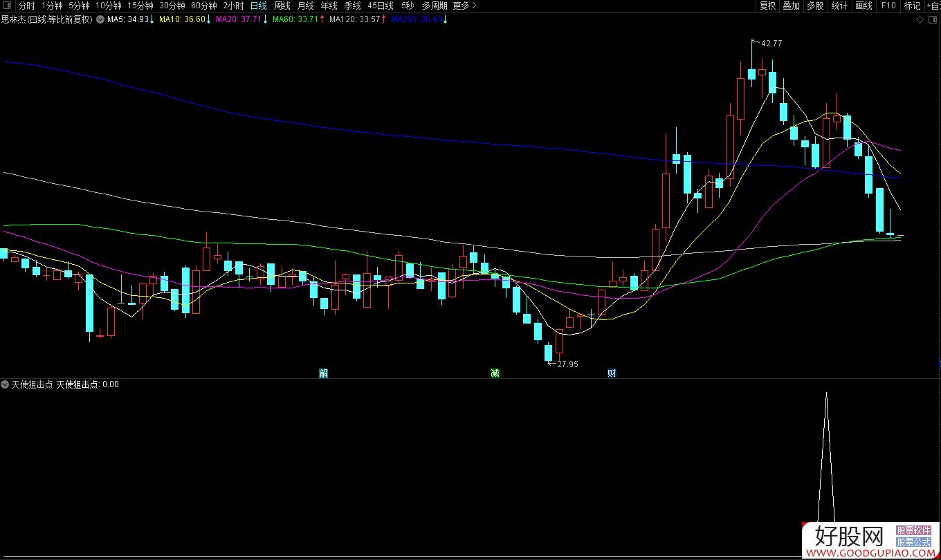
Task: Open the F10 company info
Action: (x=888, y=6)
